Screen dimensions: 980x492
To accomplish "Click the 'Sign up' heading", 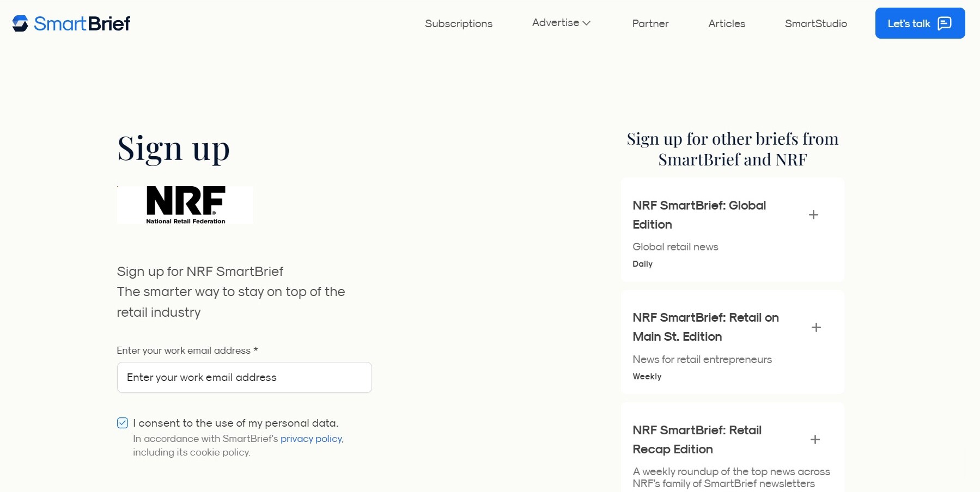I will [x=174, y=149].
